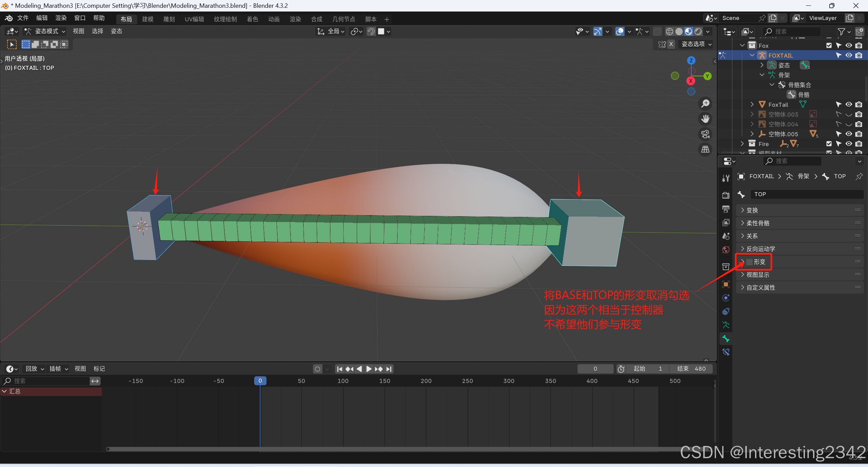Image resolution: width=868 pixels, height=467 pixels.
Task: Click the 结束 frame field value 480
Action: click(x=700, y=369)
